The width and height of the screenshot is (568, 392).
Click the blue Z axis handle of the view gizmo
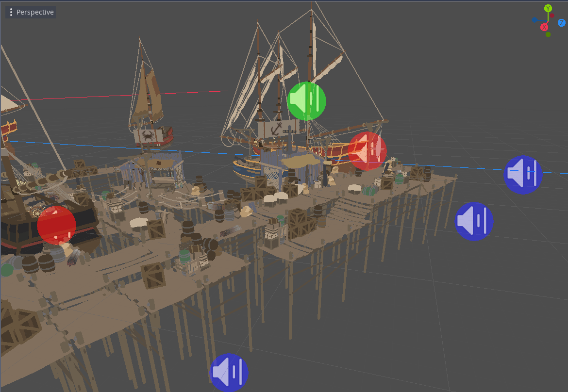pos(562,22)
